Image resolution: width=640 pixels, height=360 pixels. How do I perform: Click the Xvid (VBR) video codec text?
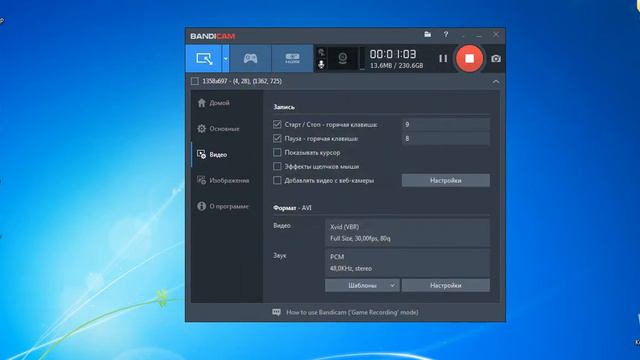point(344,227)
